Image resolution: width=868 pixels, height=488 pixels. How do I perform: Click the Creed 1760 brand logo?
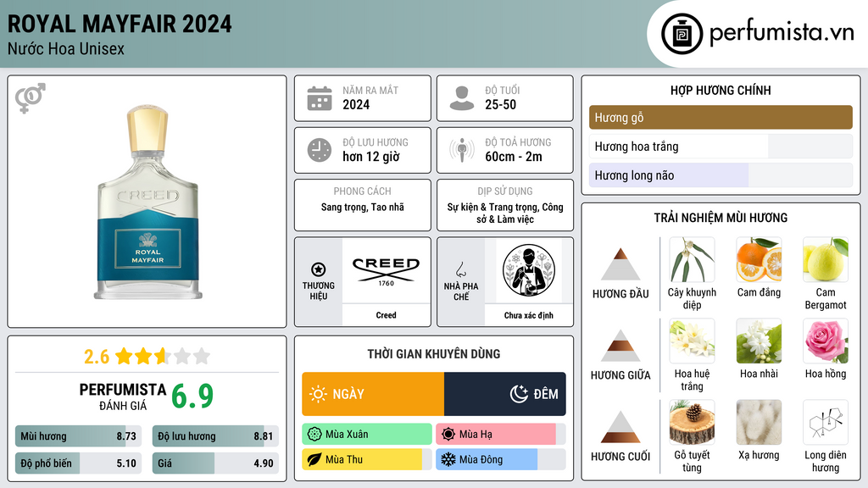pos(387,271)
